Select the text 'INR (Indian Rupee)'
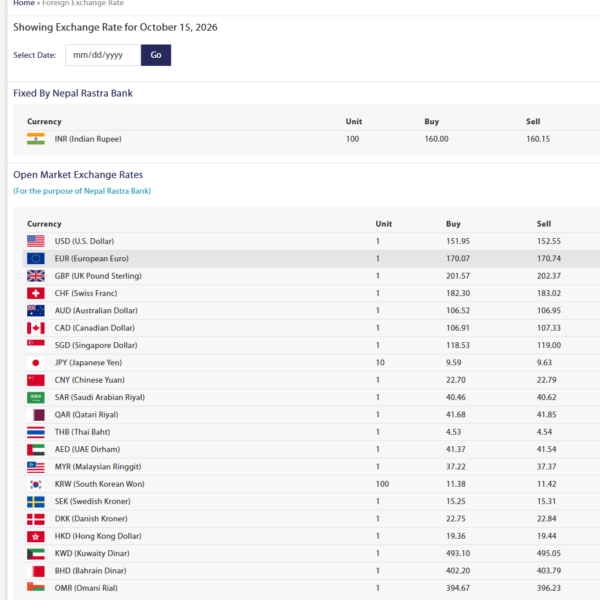 tap(88, 139)
